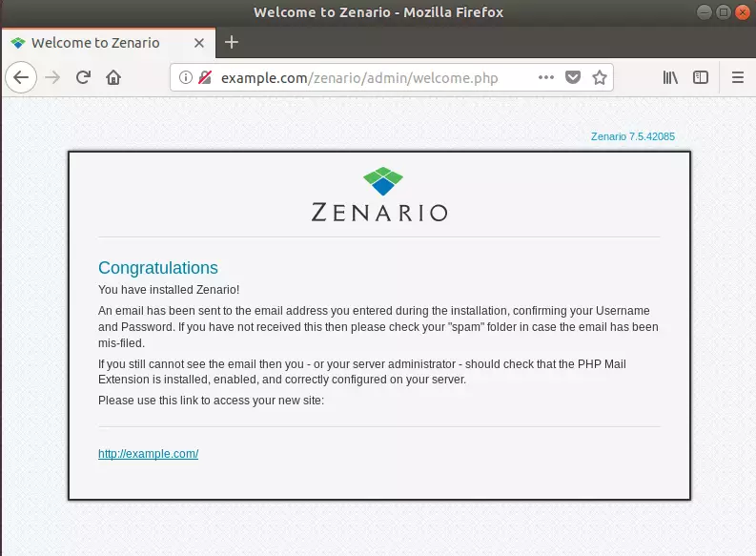Open a new tab with plus button

point(232,42)
